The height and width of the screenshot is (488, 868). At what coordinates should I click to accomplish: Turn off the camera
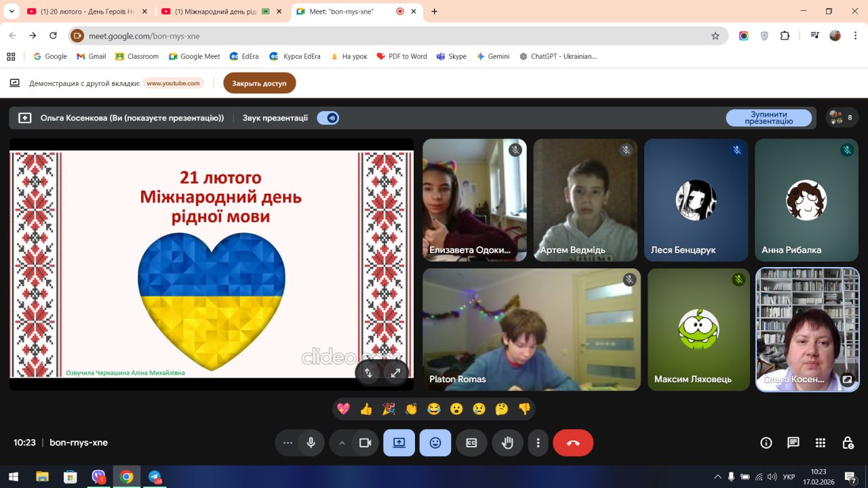[x=366, y=443]
